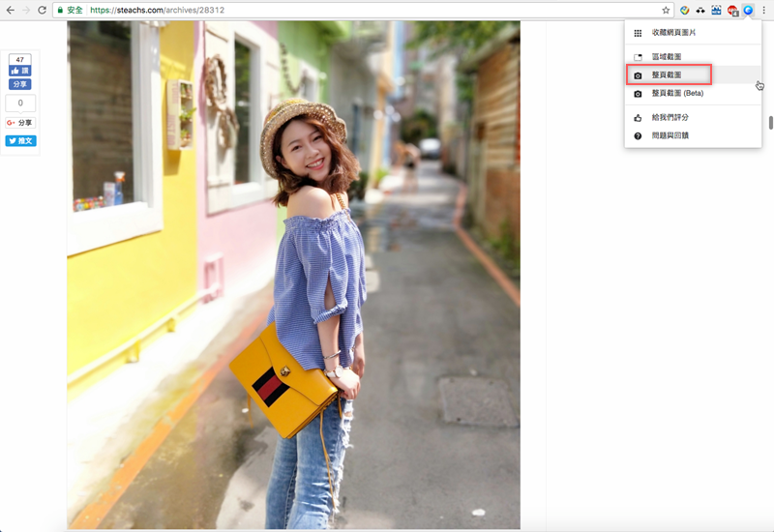774x532 pixels.
Task: Choose the highlighted 整頁截圖 full page option
Action: (x=693, y=75)
